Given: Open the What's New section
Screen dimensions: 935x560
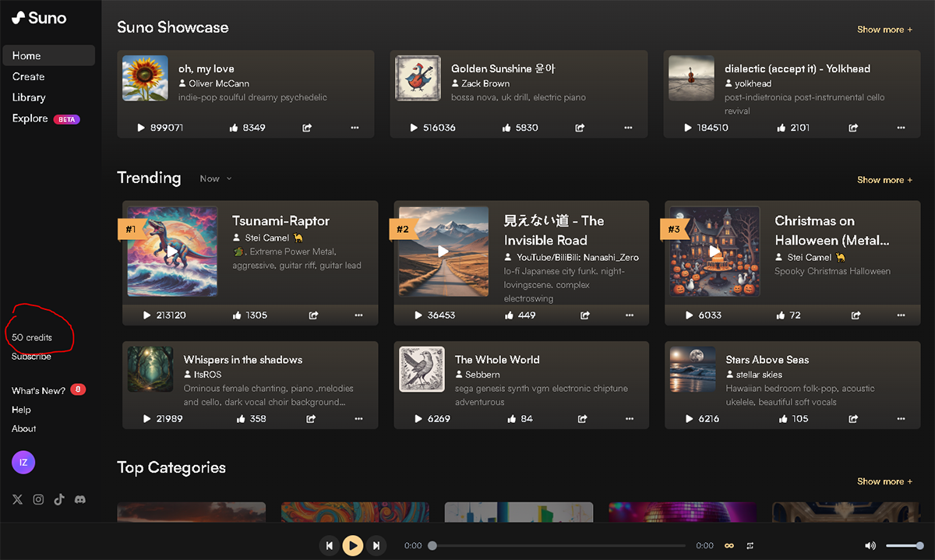Looking at the screenshot, I should coord(48,390).
